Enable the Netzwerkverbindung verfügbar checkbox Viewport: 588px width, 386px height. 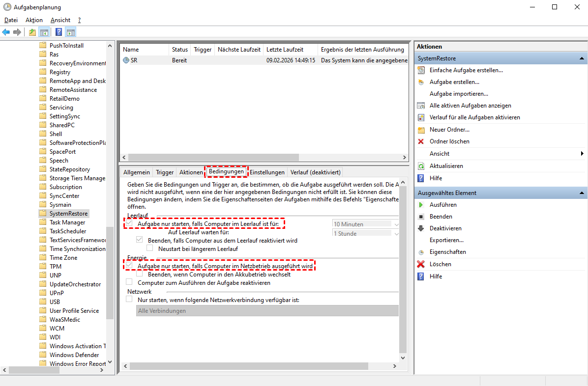tap(129, 299)
